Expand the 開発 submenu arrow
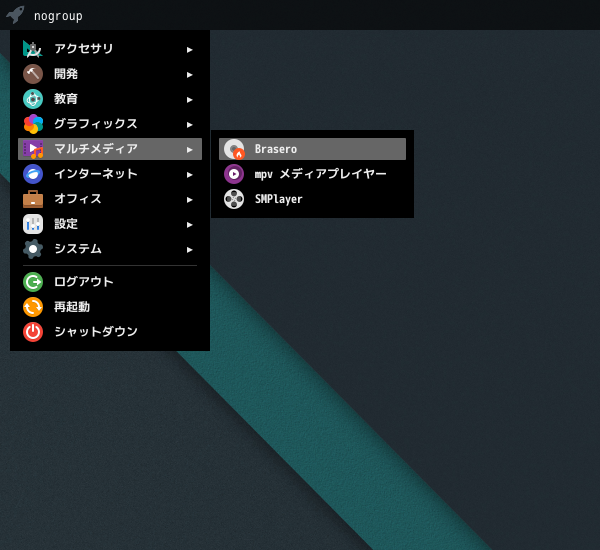The height and width of the screenshot is (550, 600). click(189, 75)
